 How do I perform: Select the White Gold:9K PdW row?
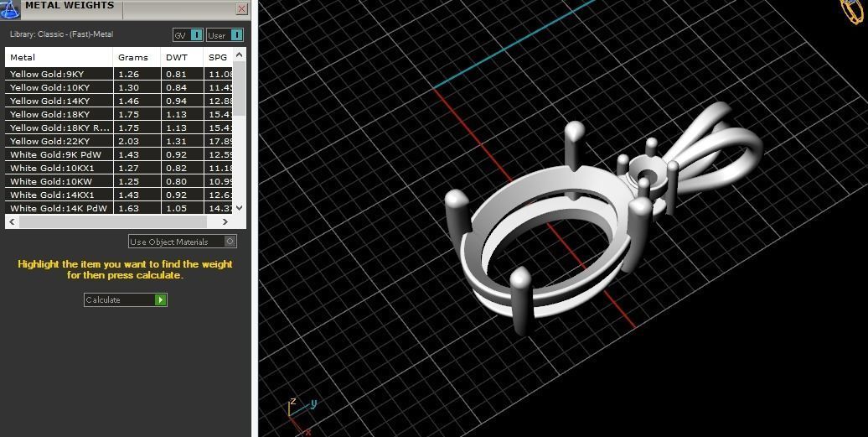[x=118, y=154]
